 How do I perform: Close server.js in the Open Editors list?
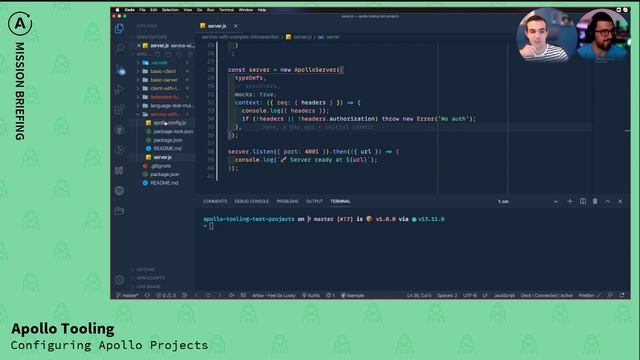(x=139, y=45)
